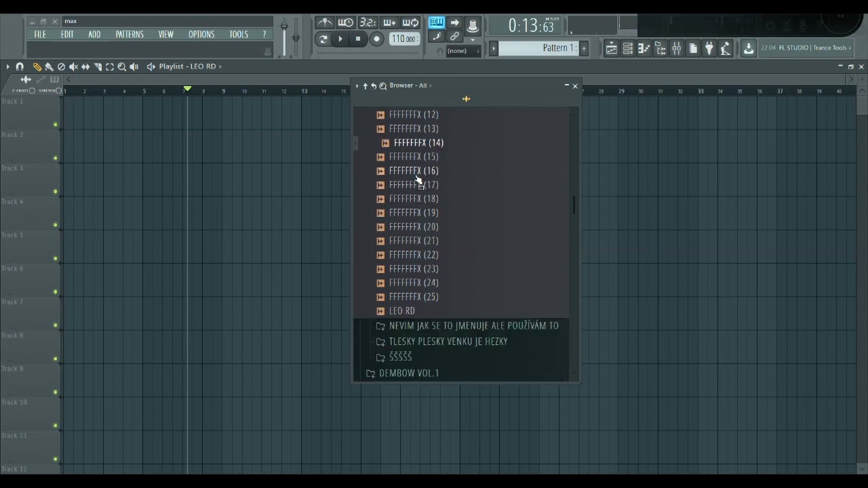Open the FILE menu
This screenshot has width=868, height=488.
(x=40, y=35)
